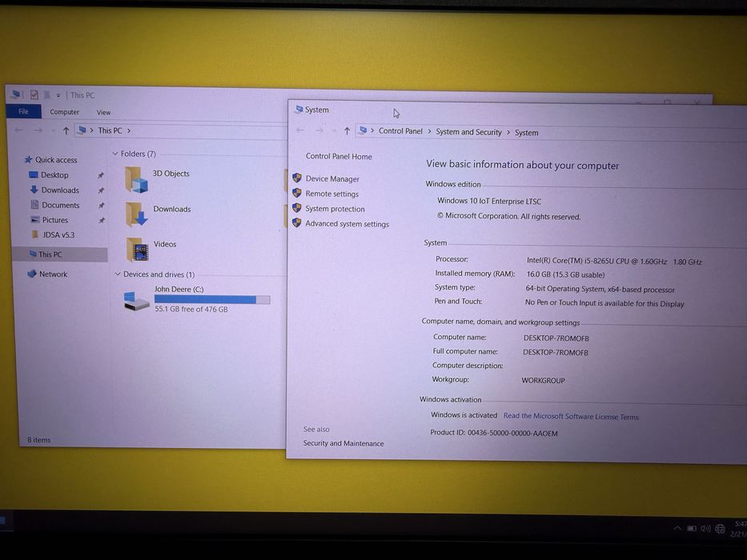This screenshot has width=747, height=560.
Task: Click the Documents icon in the sidebar
Action: (34, 205)
